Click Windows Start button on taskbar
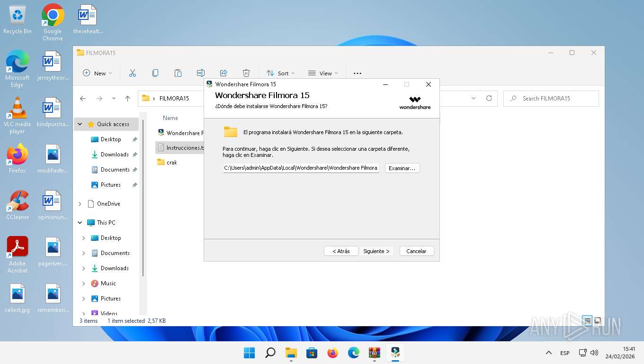Viewport: 644px width, 364px height. (x=249, y=353)
